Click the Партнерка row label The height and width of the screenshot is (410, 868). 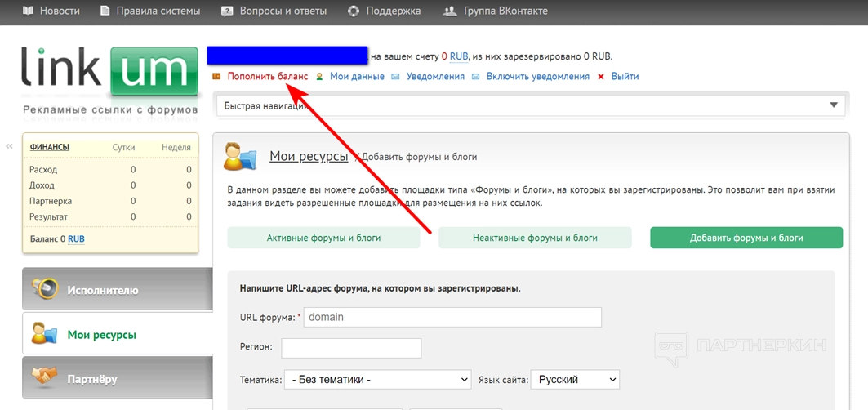51,201
